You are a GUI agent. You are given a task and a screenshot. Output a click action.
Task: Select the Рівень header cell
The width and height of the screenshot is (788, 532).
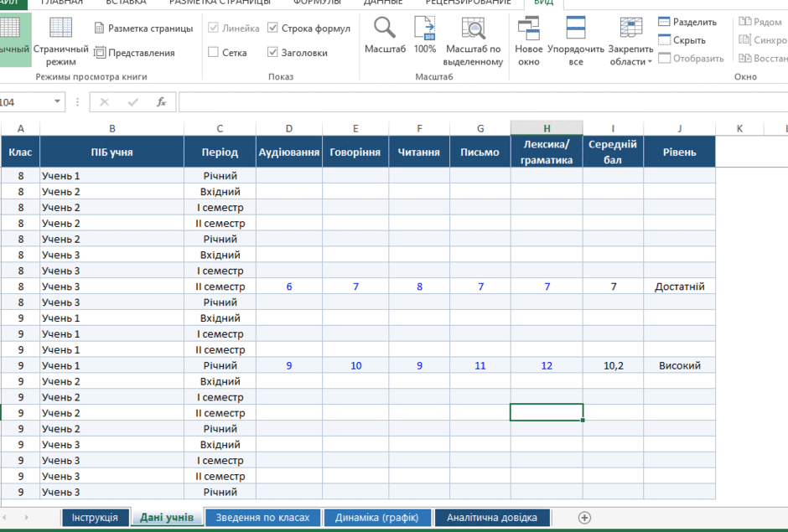680,152
